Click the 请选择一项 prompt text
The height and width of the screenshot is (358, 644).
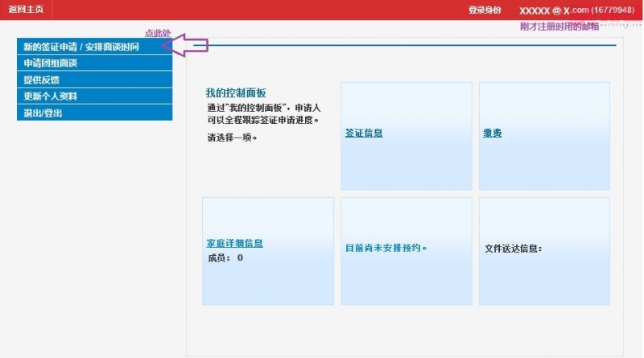click(233, 138)
